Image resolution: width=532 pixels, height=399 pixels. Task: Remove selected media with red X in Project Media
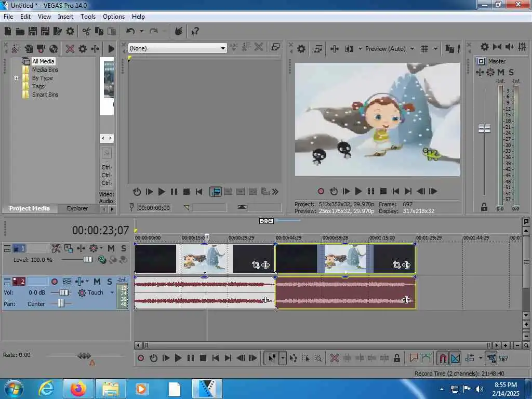[70, 49]
